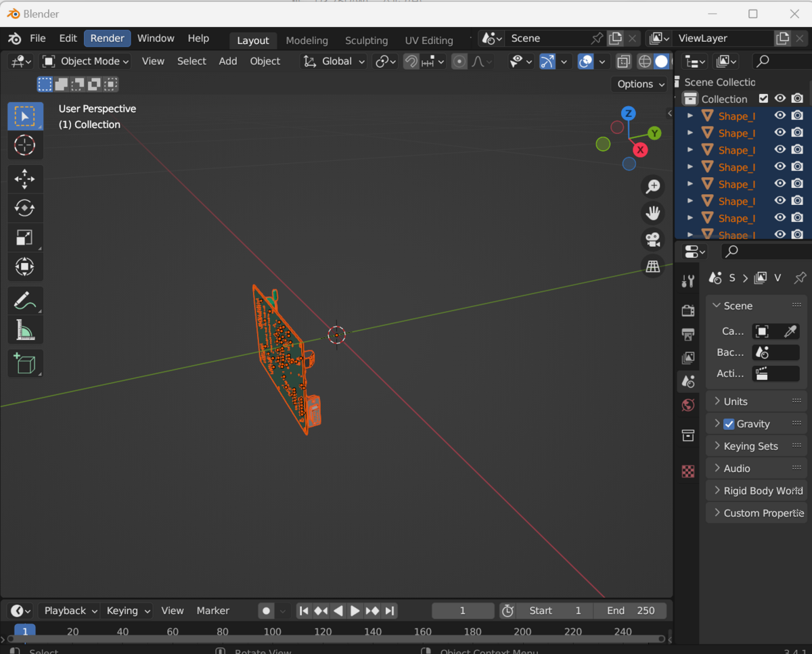Click the End frame field 250
This screenshot has width=812, height=654.
[631, 611]
